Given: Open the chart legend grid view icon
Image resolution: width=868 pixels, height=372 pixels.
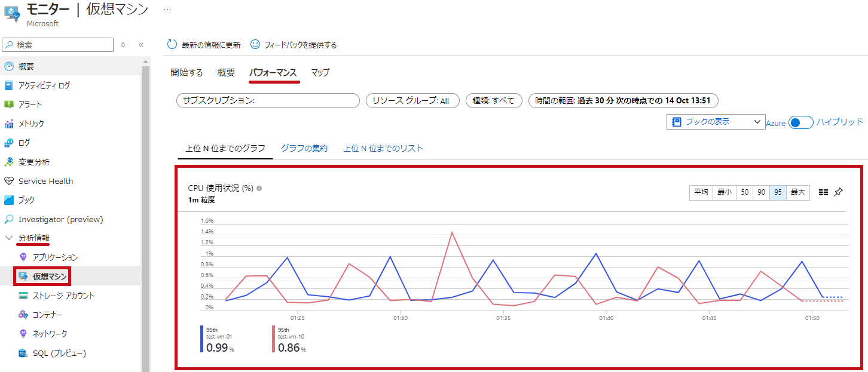Looking at the screenshot, I should (823, 192).
